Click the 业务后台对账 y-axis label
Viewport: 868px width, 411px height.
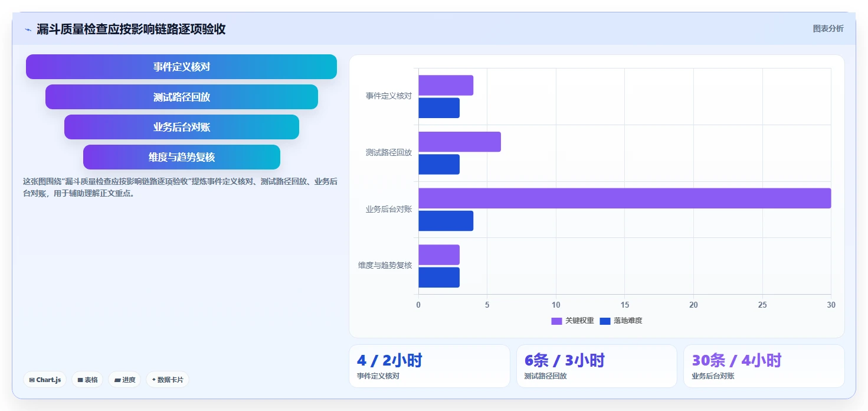point(388,209)
